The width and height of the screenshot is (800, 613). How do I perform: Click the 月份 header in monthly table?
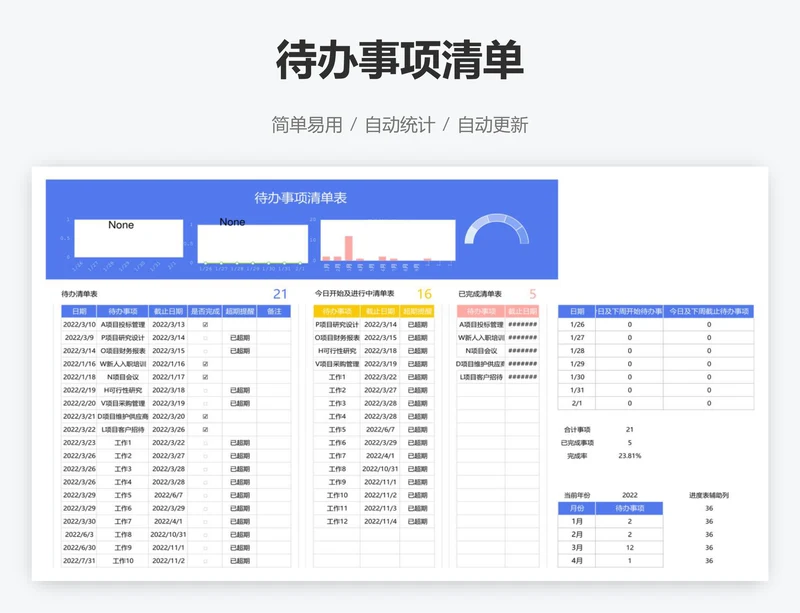pos(577,508)
